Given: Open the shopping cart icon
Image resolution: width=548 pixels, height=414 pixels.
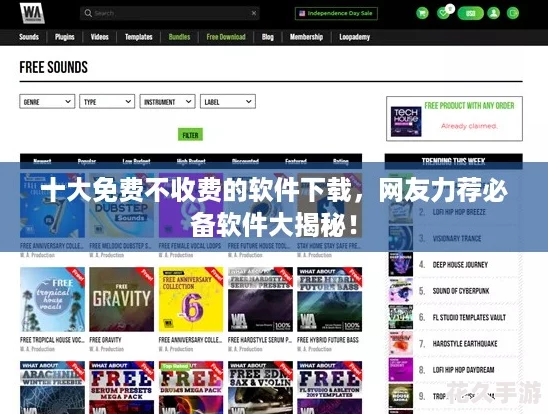Looking at the screenshot, I should coord(422,14).
